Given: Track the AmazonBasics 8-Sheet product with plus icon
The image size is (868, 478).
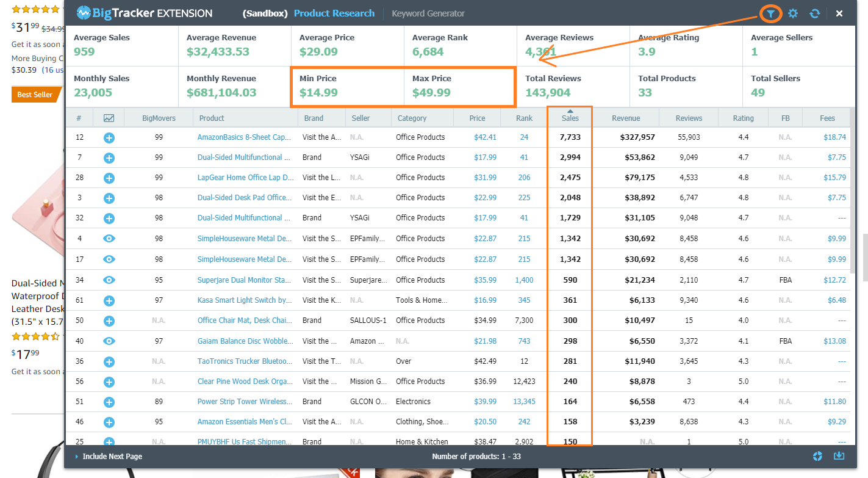Looking at the screenshot, I should 109,138.
